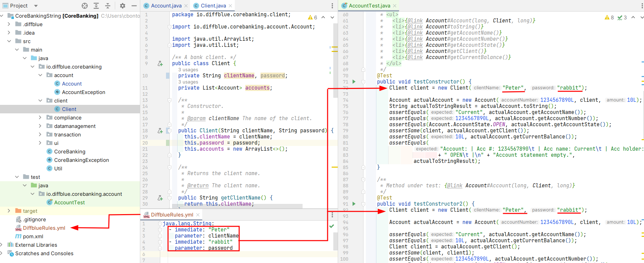The width and height of the screenshot is (644, 263).
Task: Run testConstructor via gutter run icon
Action: coord(354,82)
